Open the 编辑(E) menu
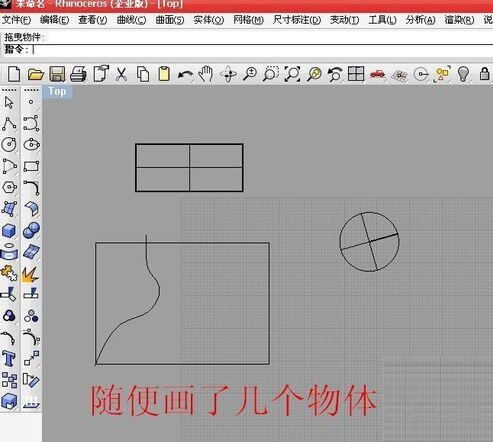Viewport: 493px width, 442px height. (54, 20)
